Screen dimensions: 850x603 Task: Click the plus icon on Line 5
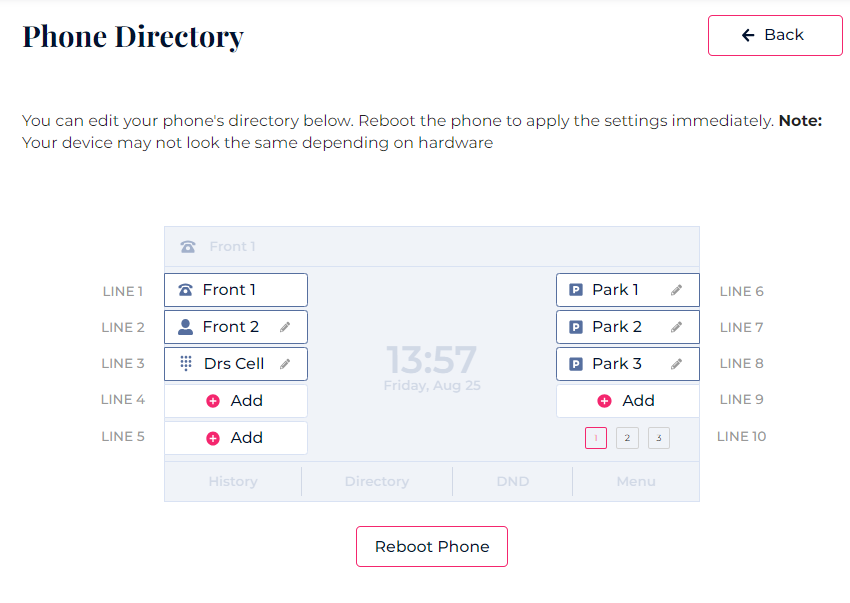point(213,438)
